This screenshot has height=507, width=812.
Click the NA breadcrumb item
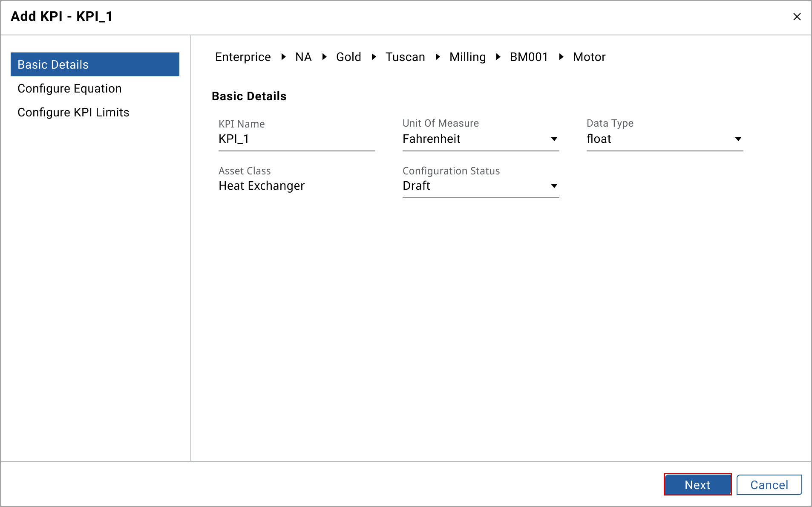303,57
